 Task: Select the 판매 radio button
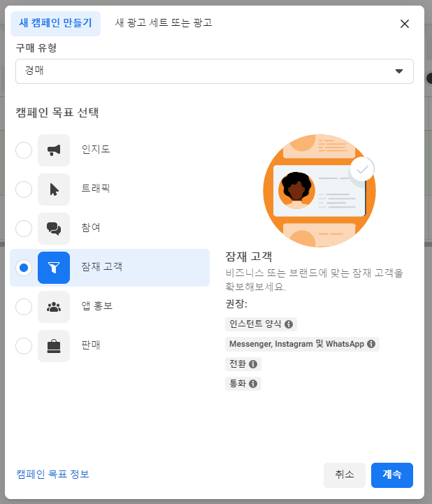tap(24, 346)
